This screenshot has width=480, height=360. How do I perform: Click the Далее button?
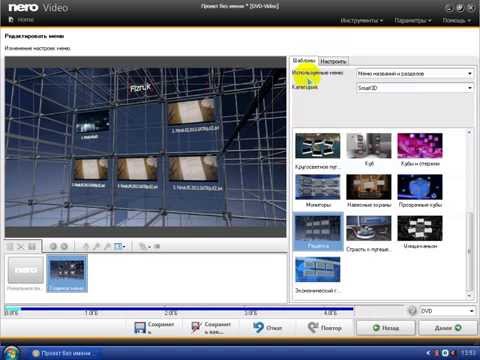pyautogui.click(x=448, y=328)
